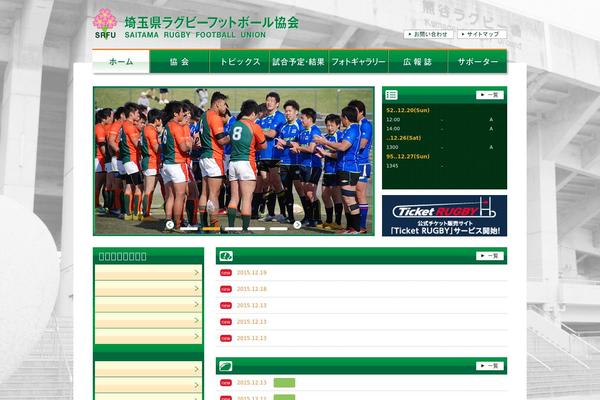Open 試合予定・結果 in the navigation bar
This screenshot has width=600, height=400.
click(x=298, y=61)
